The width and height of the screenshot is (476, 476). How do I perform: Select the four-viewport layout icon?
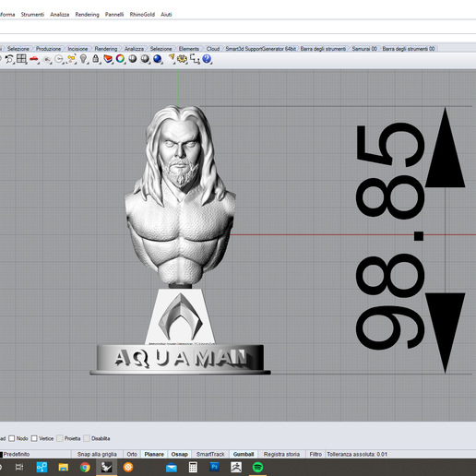point(21,58)
